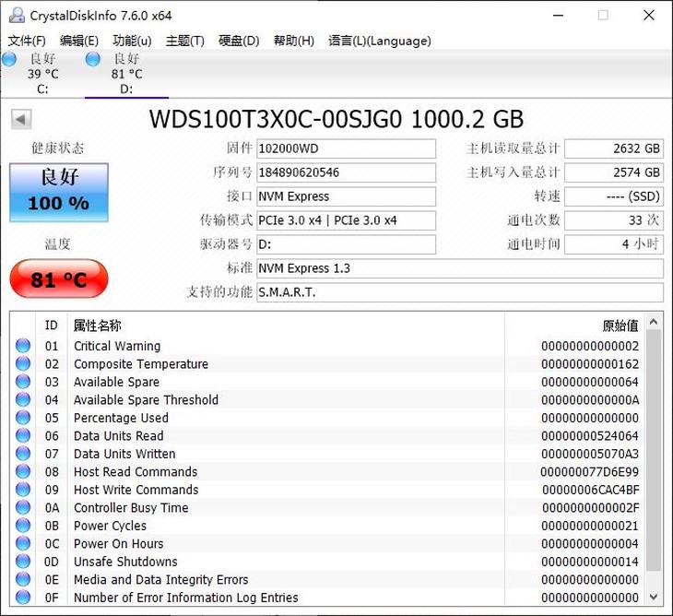Click status orb of Host Write Commands row

click(23, 490)
